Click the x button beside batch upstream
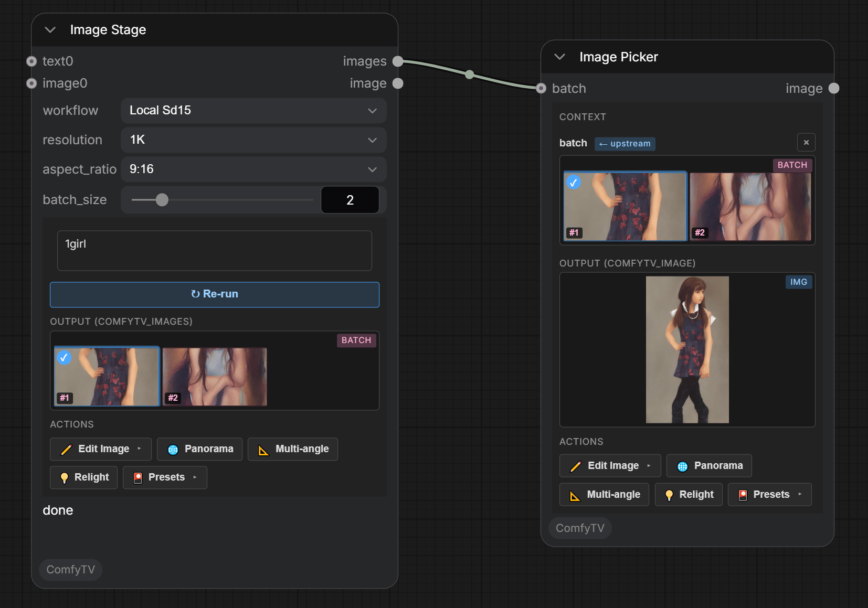The image size is (868, 608). pyautogui.click(x=806, y=143)
